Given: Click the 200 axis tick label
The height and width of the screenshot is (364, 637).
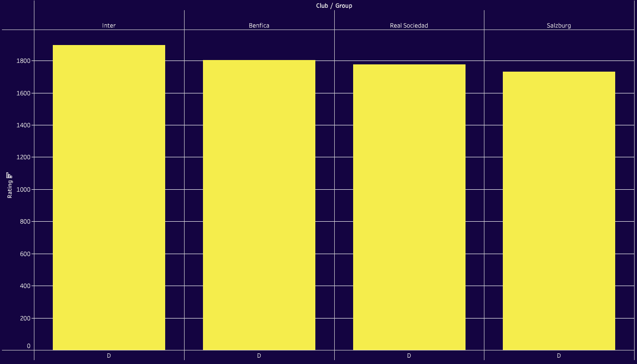Looking at the screenshot, I should (x=25, y=318).
